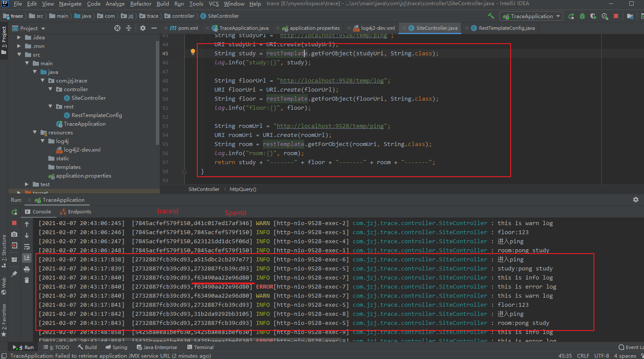Locate current file in Project panel
644x359 pixels.
[117, 28]
